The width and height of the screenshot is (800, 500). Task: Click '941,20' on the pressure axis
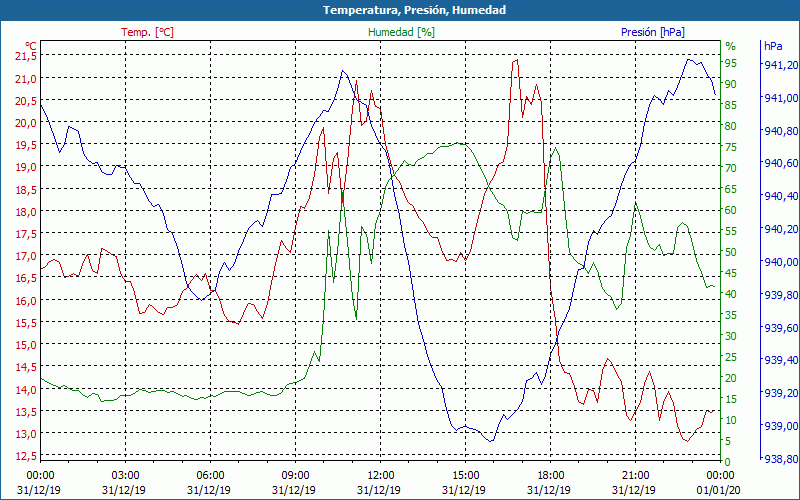coord(780,65)
